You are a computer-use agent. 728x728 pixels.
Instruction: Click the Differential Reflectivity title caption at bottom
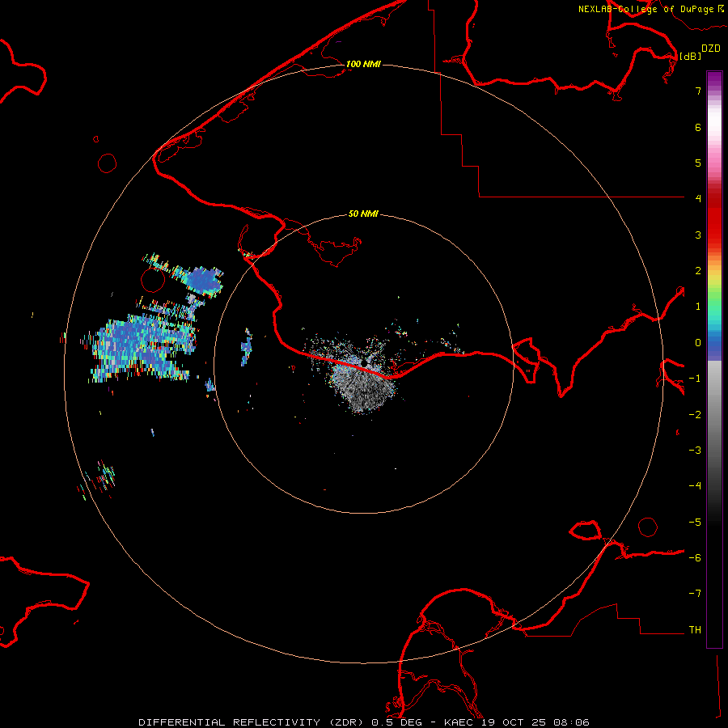tap(364, 722)
